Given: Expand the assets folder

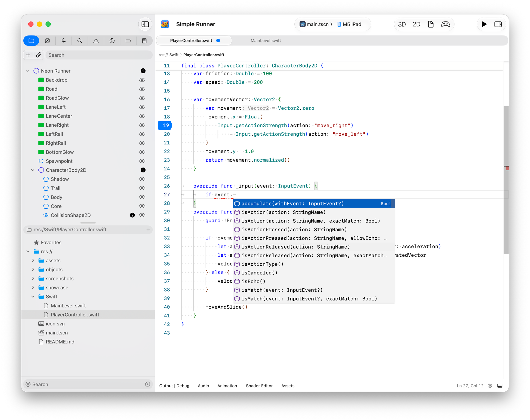Looking at the screenshot, I should point(33,261).
